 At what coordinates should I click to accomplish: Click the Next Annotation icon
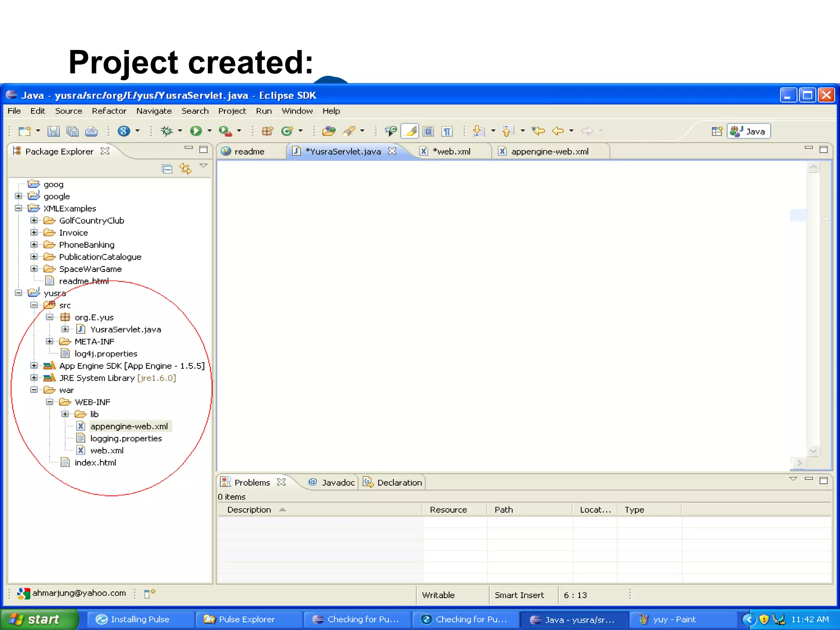pyautogui.click(x=479, y=131)
